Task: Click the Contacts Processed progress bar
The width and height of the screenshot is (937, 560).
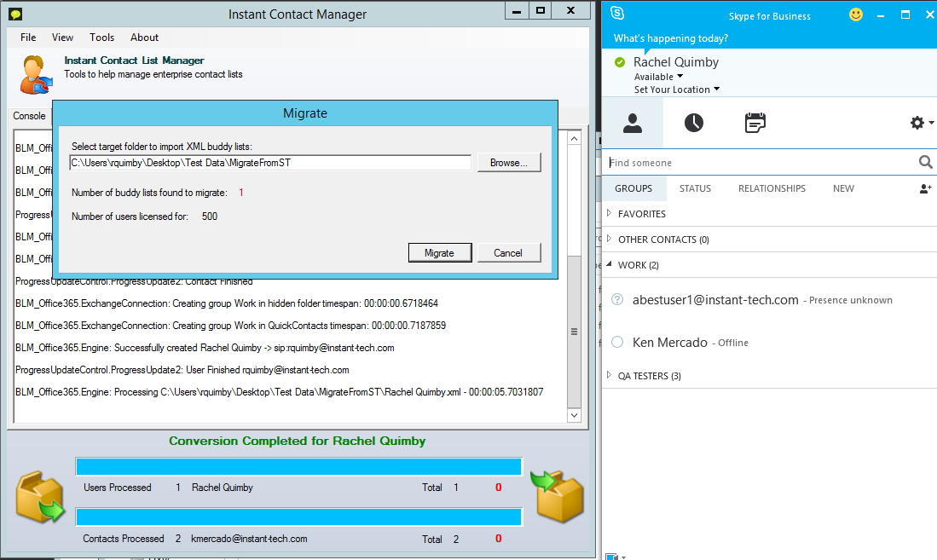Action: [298, 517]
